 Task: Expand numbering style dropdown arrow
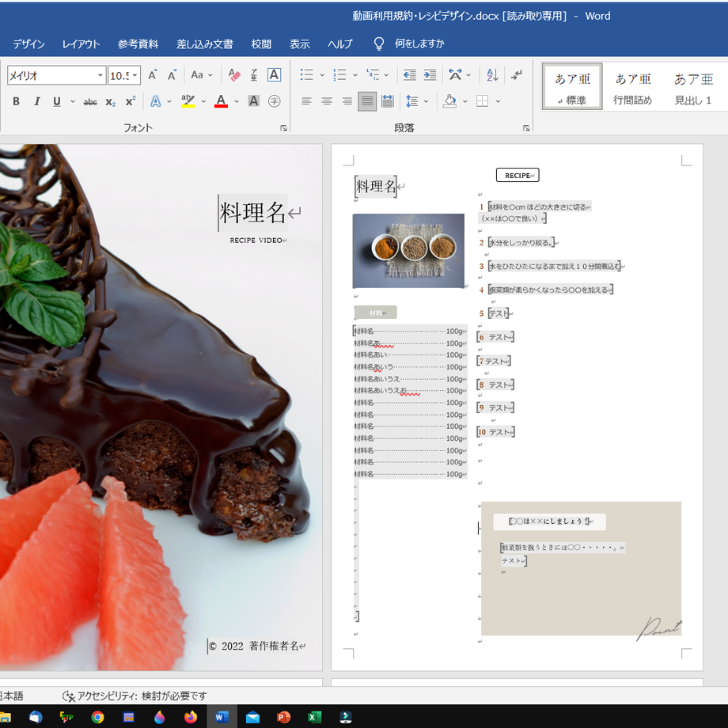pos(355,74)
